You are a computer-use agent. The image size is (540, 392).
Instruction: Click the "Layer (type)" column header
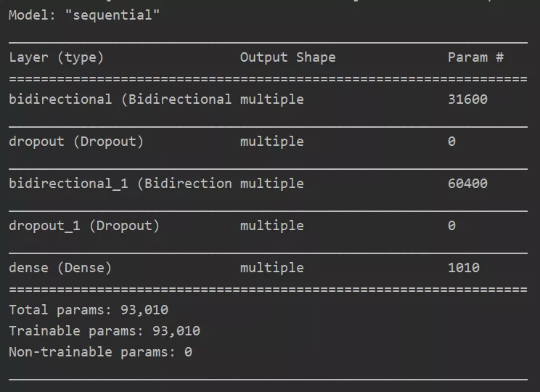tap(56, 57)
